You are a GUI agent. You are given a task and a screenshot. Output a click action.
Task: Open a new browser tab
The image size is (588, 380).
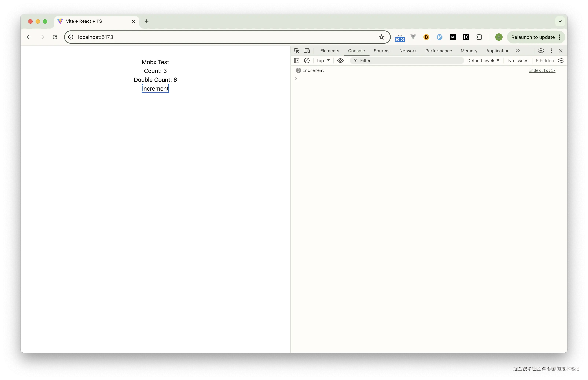click(x=146, y=21)
